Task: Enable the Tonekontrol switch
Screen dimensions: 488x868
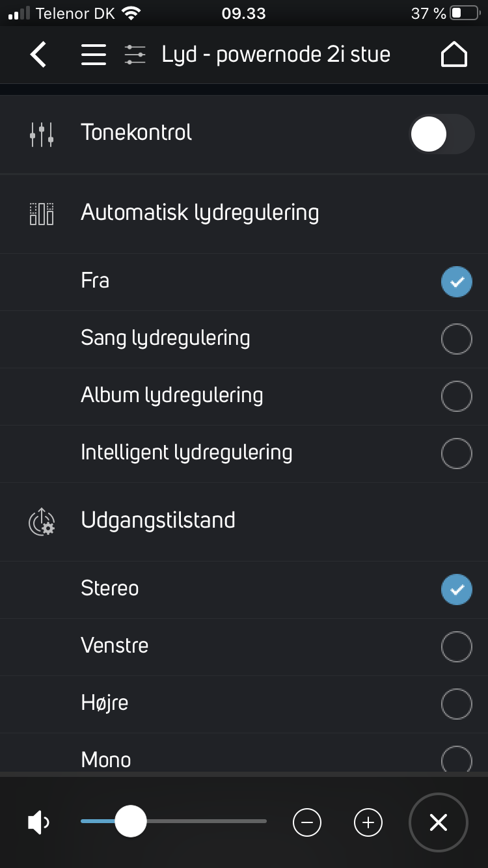Action: coord(441,135)
